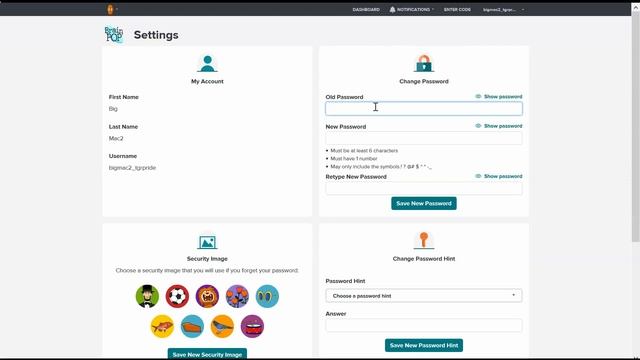The height and width of the screenshot is (360, 640).
Task: Select the goldfish security image
Action: click(162, 326)
